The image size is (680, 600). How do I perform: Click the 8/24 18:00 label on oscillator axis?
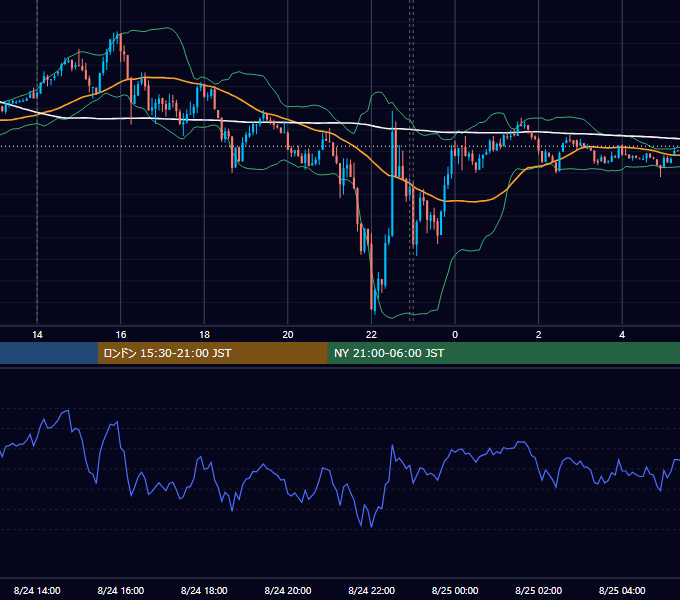click(204, 590)
